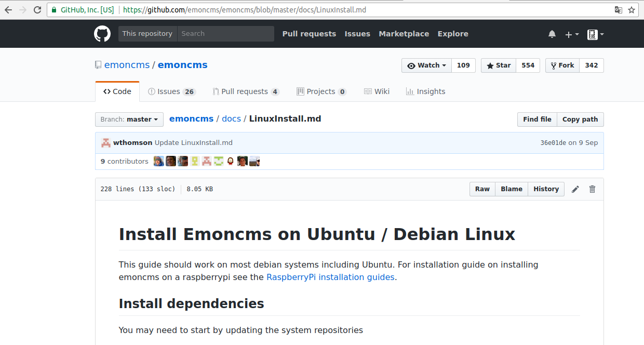Open the Wiki tab

tap(377, 91)
